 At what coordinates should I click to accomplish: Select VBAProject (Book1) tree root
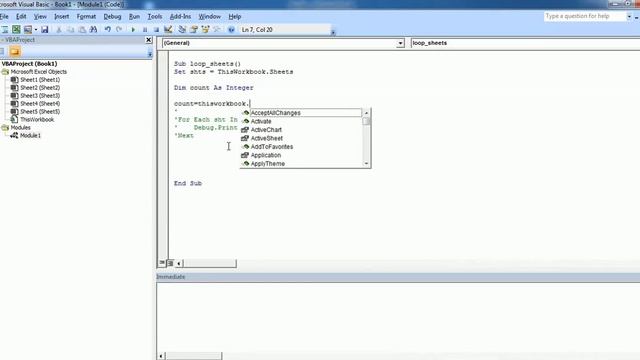pos(29,64)
